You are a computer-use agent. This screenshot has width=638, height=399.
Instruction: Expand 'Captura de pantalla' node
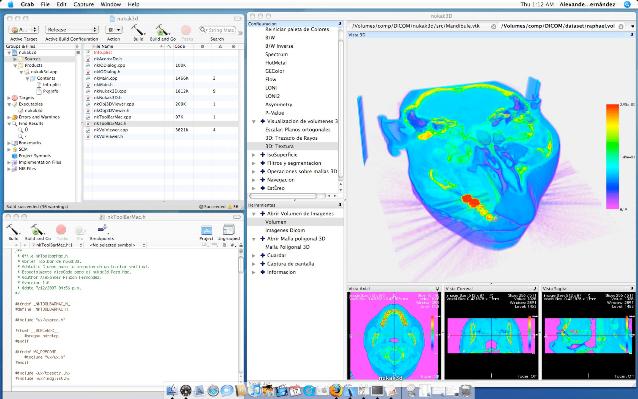click(x=253, y=264)
